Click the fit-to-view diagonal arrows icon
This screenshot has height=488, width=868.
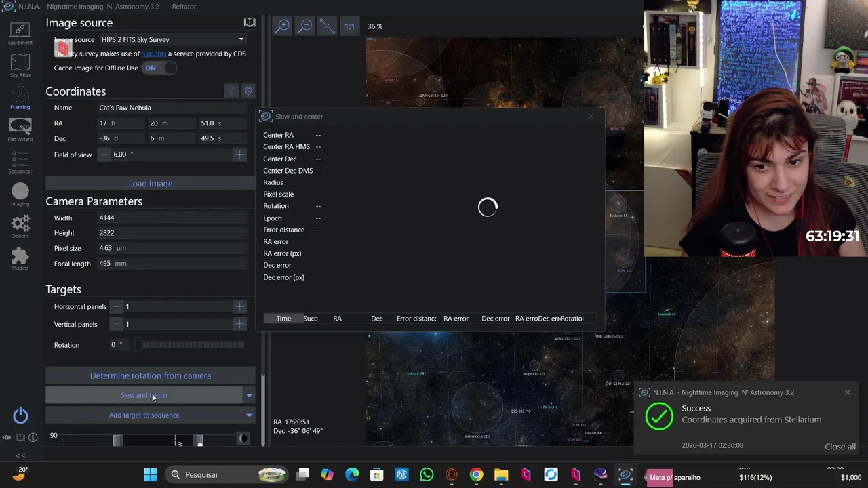[x=327, y=26]
